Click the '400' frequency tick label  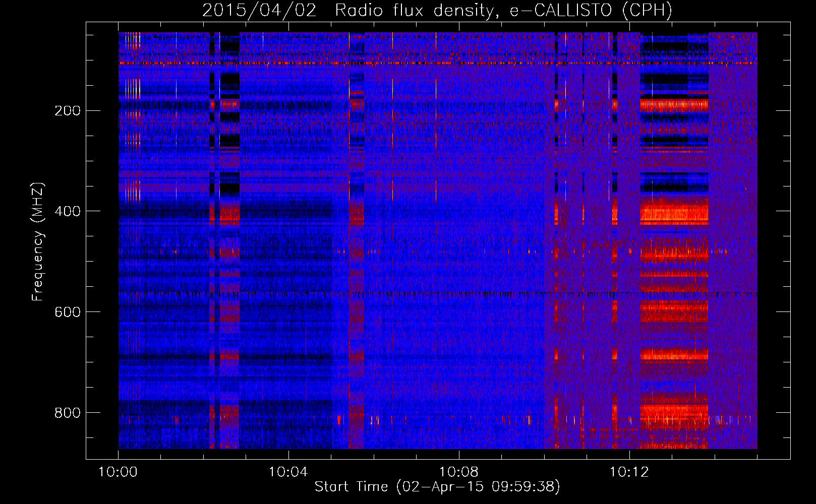[x=68, y=211]
